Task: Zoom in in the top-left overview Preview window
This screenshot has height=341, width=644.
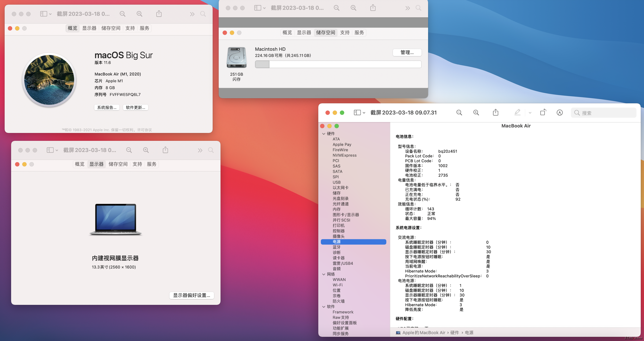Action: (x=139, y=14)
